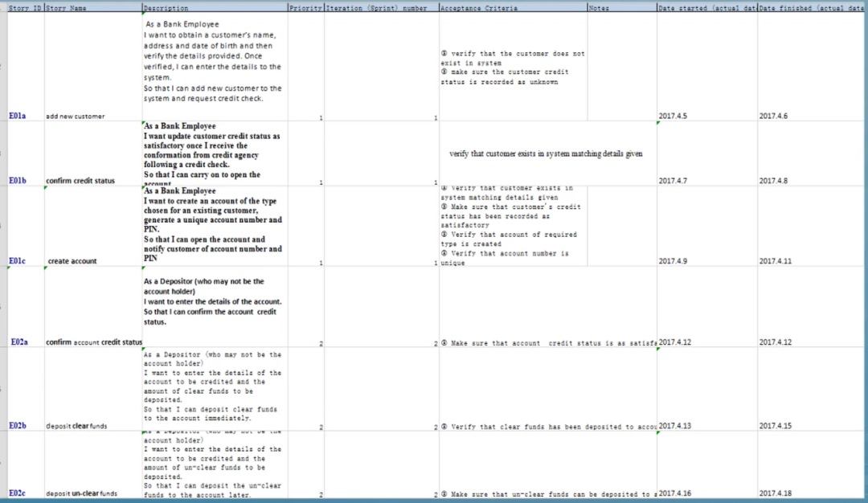Image resolution: width=868 pixels, height=503 pixels.
Task: Select finish date 2017.4.8
Action: [x=773, y=181]
